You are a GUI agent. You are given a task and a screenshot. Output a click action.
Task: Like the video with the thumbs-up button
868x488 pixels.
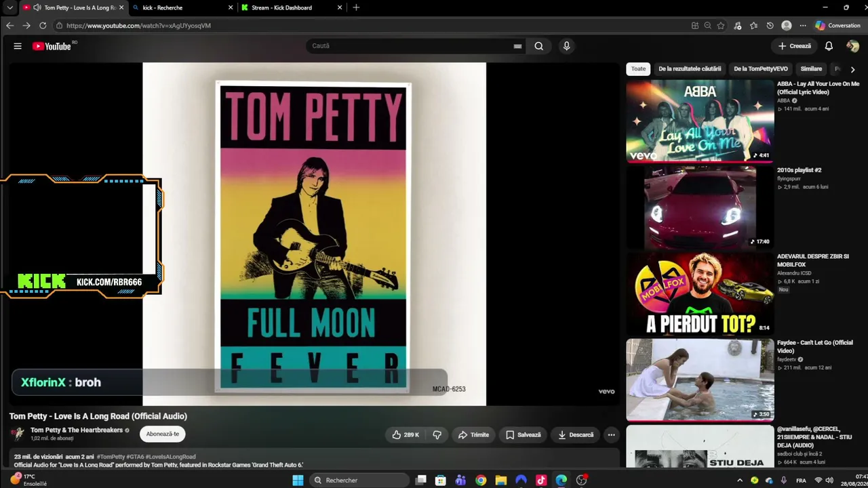click(x=406, y=434)
